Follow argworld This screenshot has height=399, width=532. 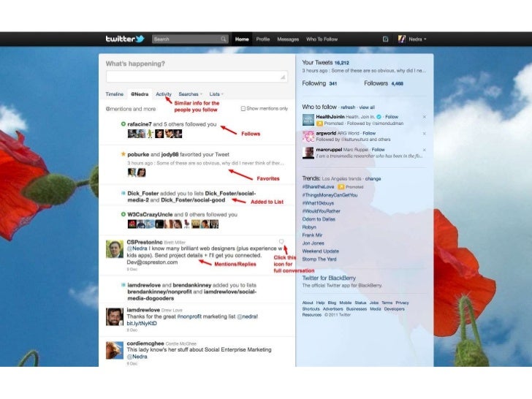369,133
